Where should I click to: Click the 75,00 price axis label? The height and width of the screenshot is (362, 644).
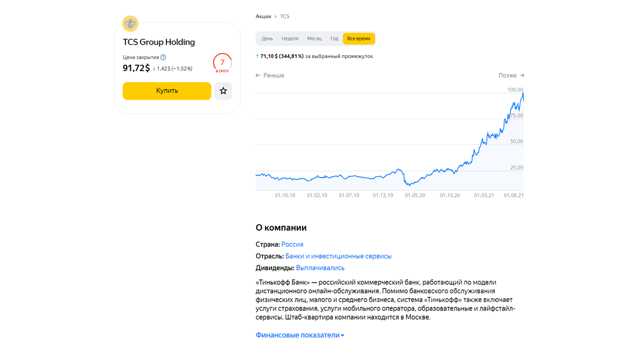pos(516,115)
